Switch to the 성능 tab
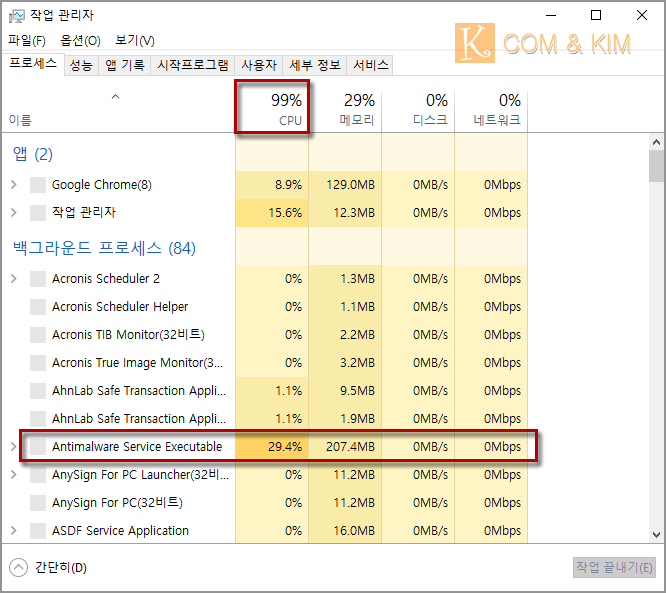Viewport: 666px width, 593px height. coord(81,65)
